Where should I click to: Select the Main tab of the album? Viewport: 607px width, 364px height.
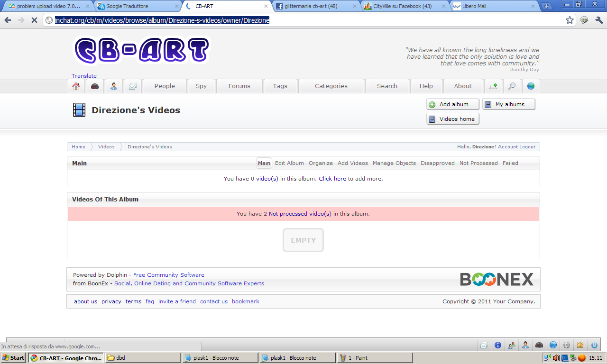pyautogui.click(x=264, y=163)
